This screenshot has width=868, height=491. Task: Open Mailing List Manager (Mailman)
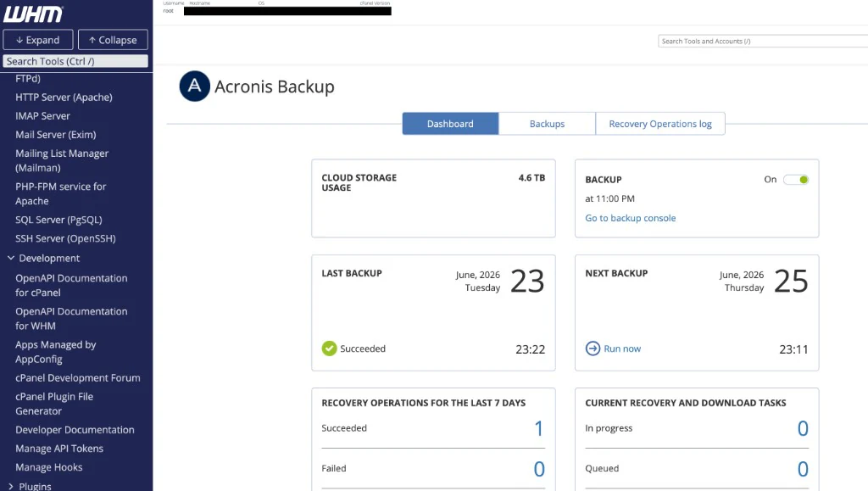62,160
